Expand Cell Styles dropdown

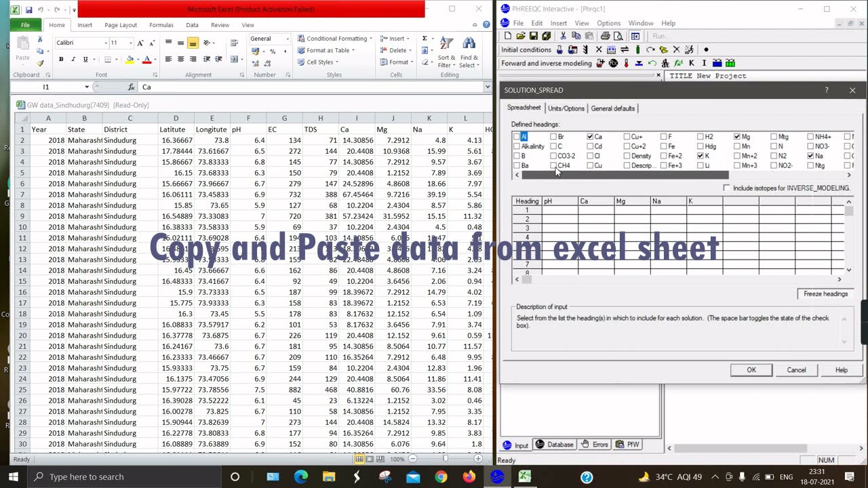[336, 62]
